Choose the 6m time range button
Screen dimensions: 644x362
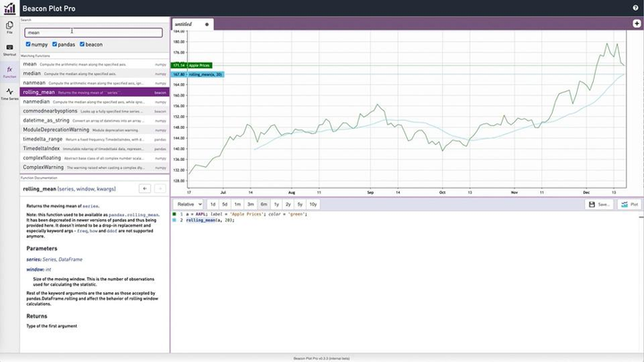tap(263, 205)
